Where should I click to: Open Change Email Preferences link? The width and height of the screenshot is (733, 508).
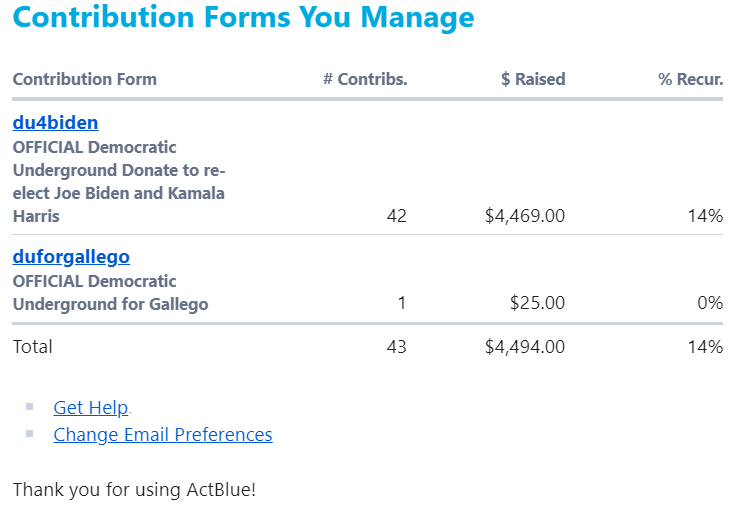click(162, 434)
